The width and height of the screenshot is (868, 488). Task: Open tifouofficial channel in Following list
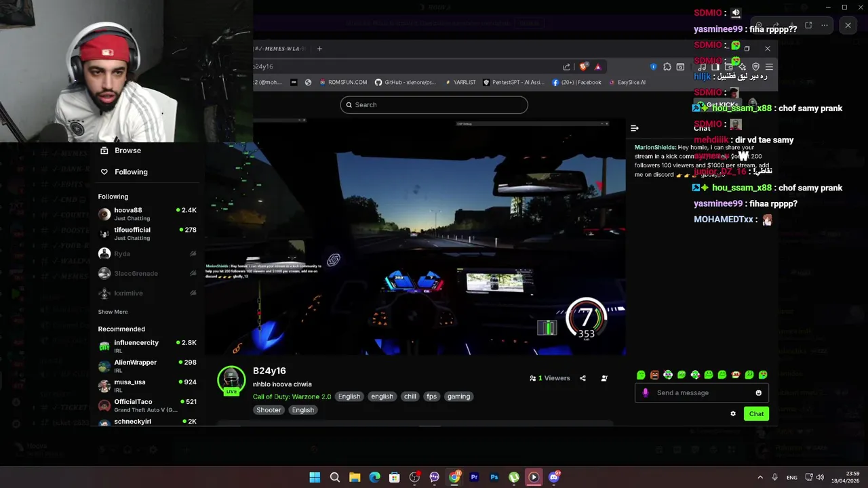[x=147, y=234]
